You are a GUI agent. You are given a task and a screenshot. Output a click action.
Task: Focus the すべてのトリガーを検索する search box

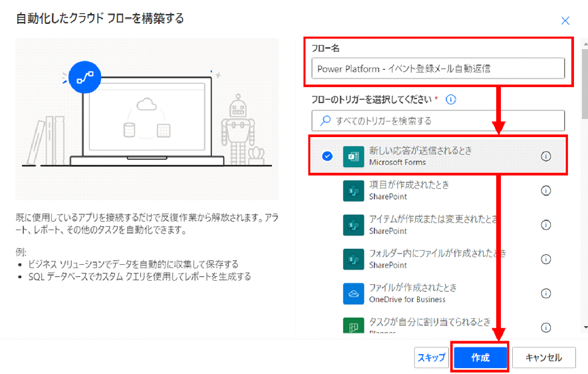pos(438,120)
